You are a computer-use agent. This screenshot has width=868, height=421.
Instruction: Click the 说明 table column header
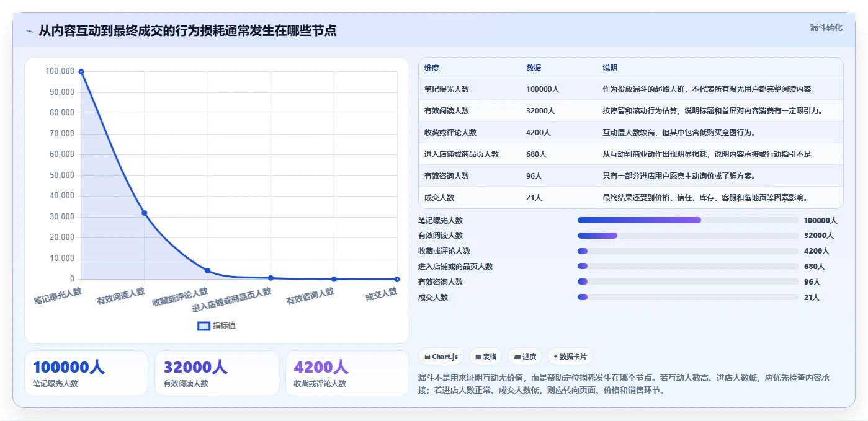click(610, 68)
